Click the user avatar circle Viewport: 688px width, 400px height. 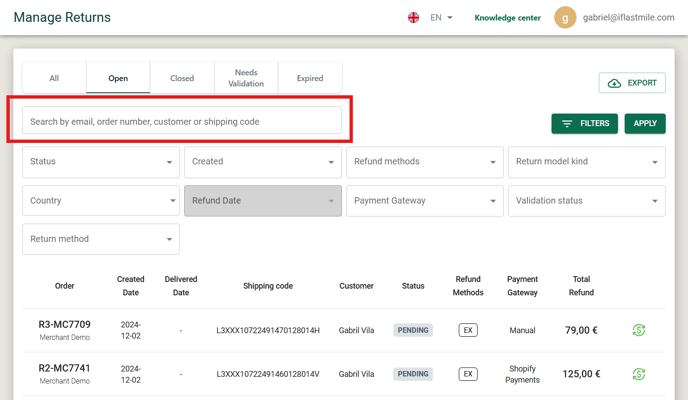click(x=565, y=18)
